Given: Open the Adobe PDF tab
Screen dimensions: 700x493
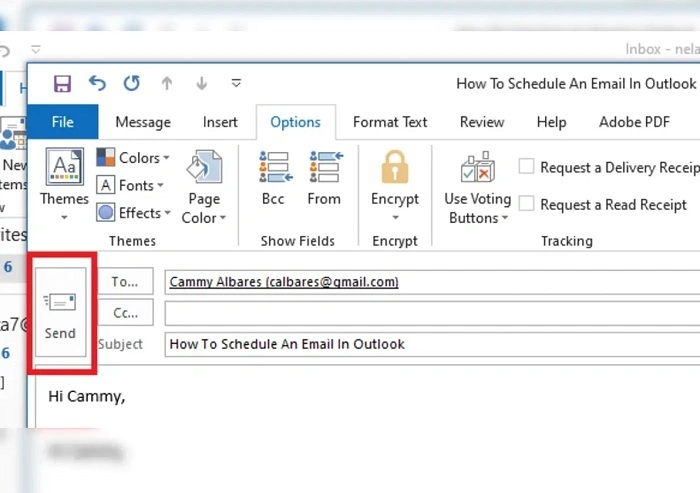Looking at the screenshot, I should [x=634, y=122].
